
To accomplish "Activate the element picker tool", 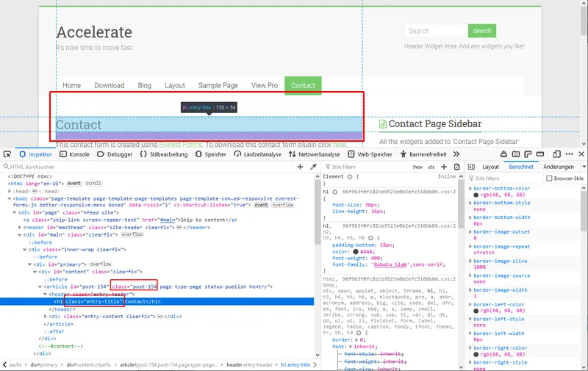I will 7,154.
